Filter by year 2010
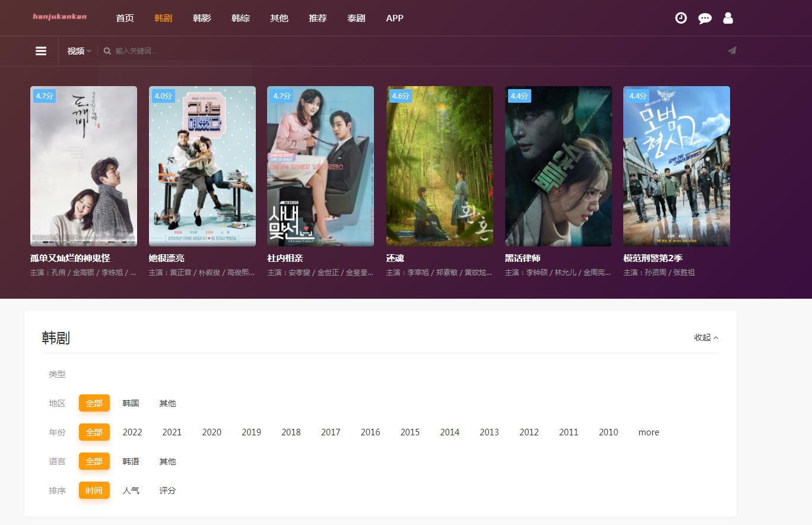Viewport: 812px width, 525px height. click(x=608, y=432)
